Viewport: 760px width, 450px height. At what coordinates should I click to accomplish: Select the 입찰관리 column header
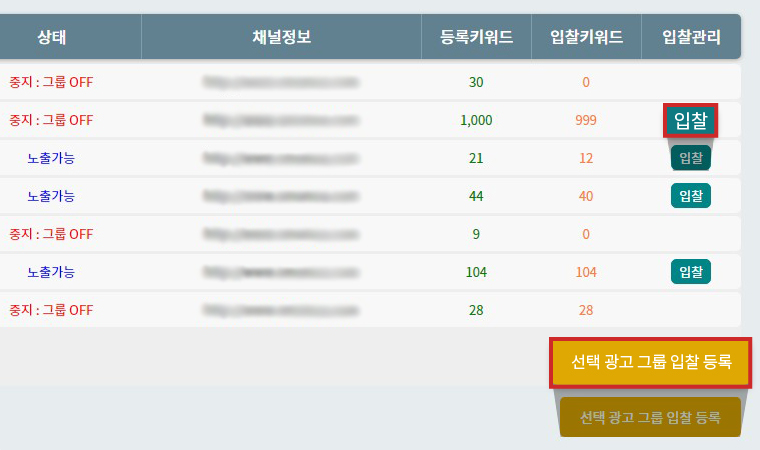tap(691, 37)
